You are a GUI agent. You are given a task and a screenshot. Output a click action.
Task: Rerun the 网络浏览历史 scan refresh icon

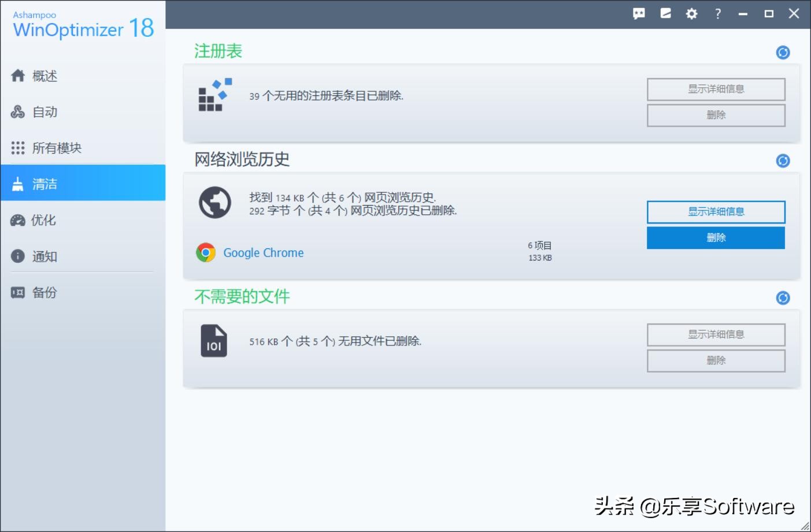tap(783, 161)
